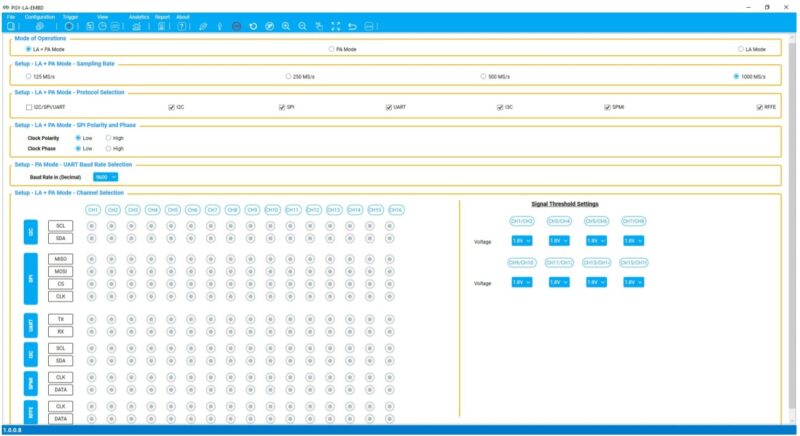The width and height of the screenshot is (800, 436).
Task: Click the clock-shaped View icon
Action: [x=103, y=26]
